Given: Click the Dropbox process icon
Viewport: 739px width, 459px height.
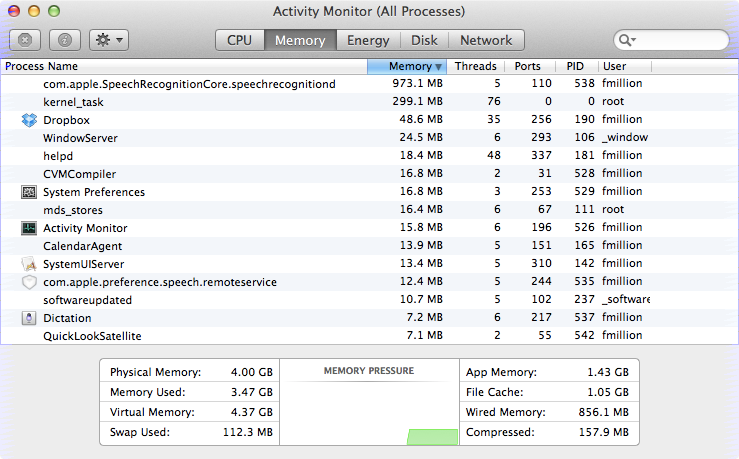Looking at the screenshot, I should (28, 120).
